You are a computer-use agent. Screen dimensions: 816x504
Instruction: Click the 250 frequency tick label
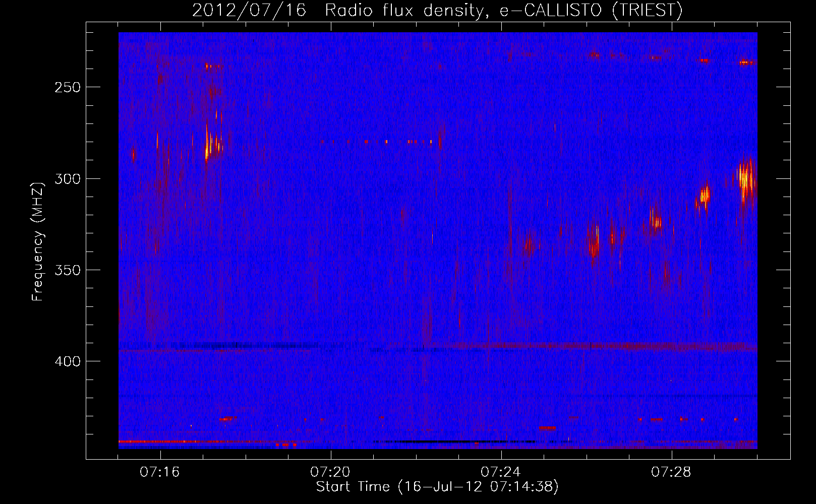tap(67, 87)
